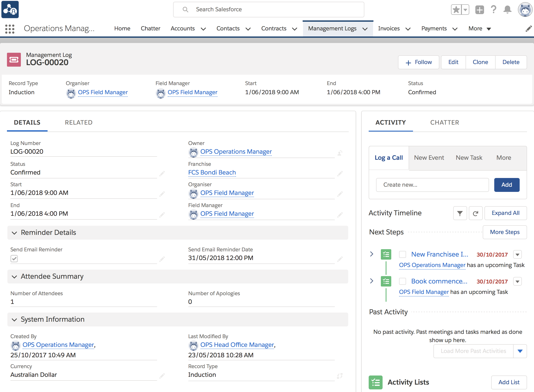
Task: Clone the LOG-00020 record
Action: (480, 62)
